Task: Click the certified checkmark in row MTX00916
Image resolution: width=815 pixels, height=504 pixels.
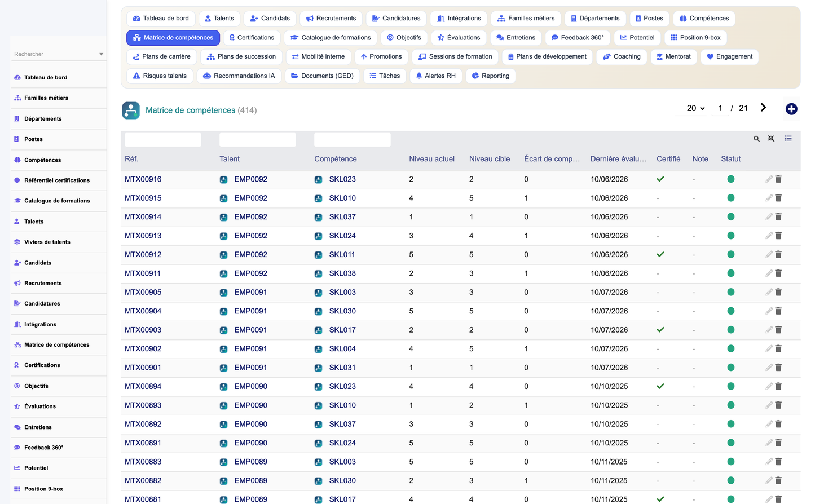Action: point(660,179)
